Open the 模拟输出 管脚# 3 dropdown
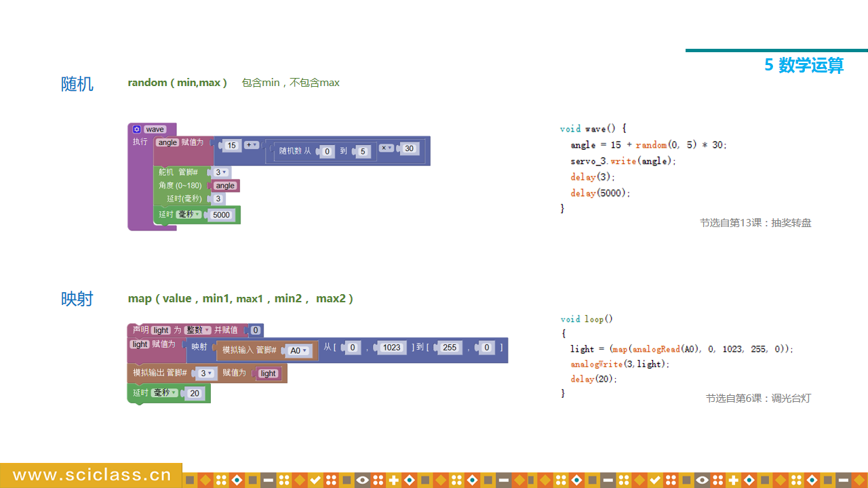Screen dimensions: 868x488 pyautogui.click(x=205, y=373)
